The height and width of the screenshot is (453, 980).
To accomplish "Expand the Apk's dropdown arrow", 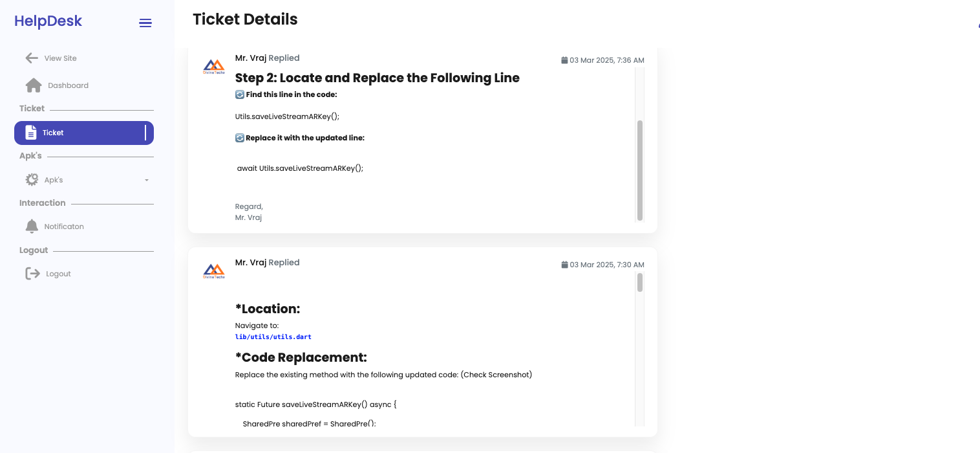I will (147, 181).
